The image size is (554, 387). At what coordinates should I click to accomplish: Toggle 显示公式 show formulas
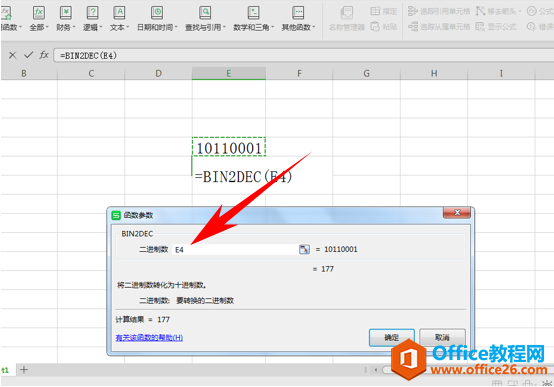(x=496, y=27)
